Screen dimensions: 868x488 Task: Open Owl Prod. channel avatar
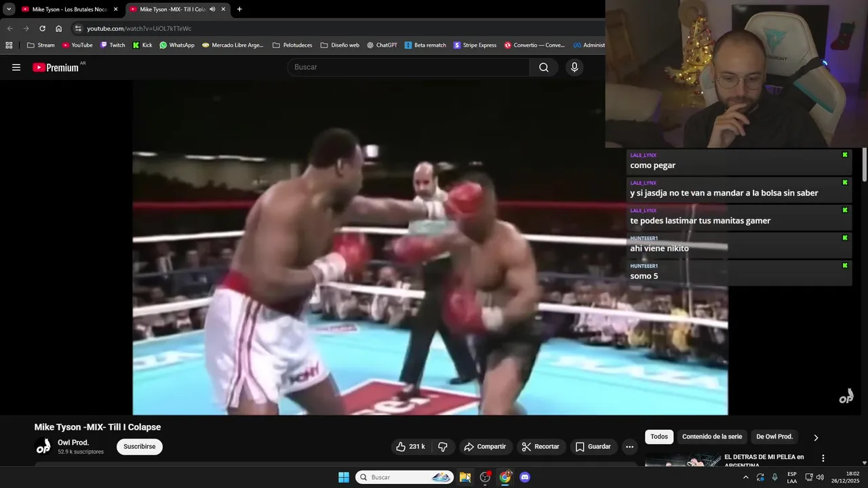[43, 447]
